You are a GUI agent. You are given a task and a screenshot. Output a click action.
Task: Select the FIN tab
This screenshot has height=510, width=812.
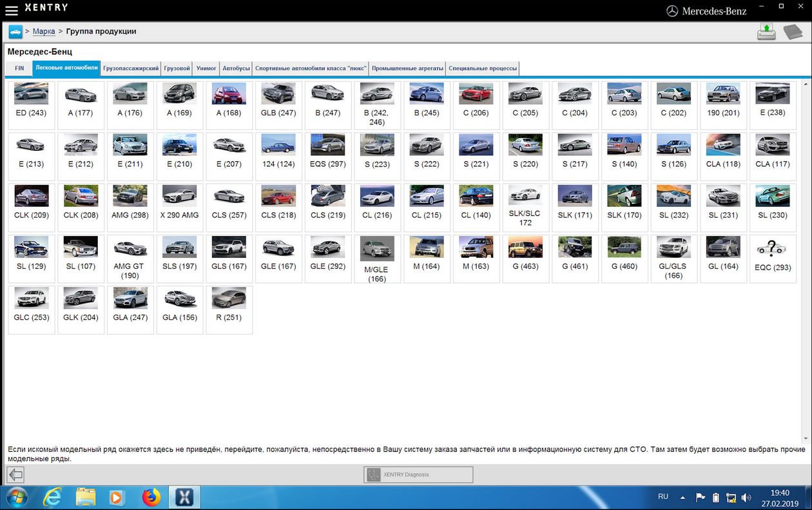[19, 68]
